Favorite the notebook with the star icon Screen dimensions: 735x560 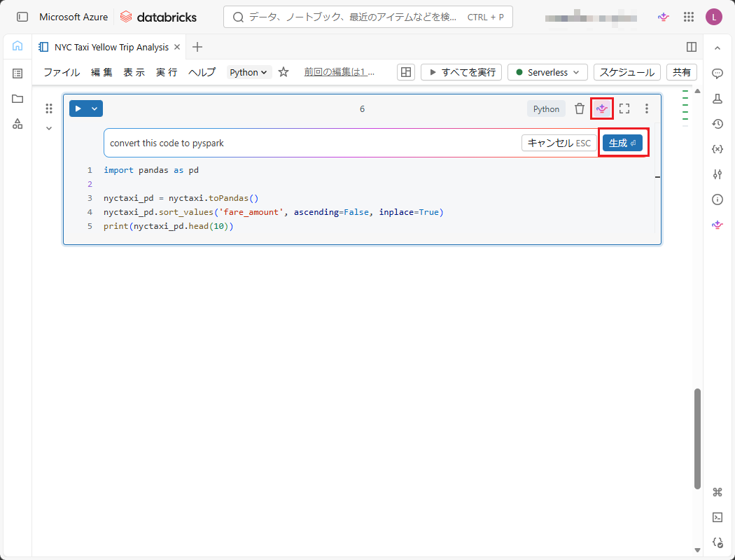pyautogui.click(x=283, y=72)
